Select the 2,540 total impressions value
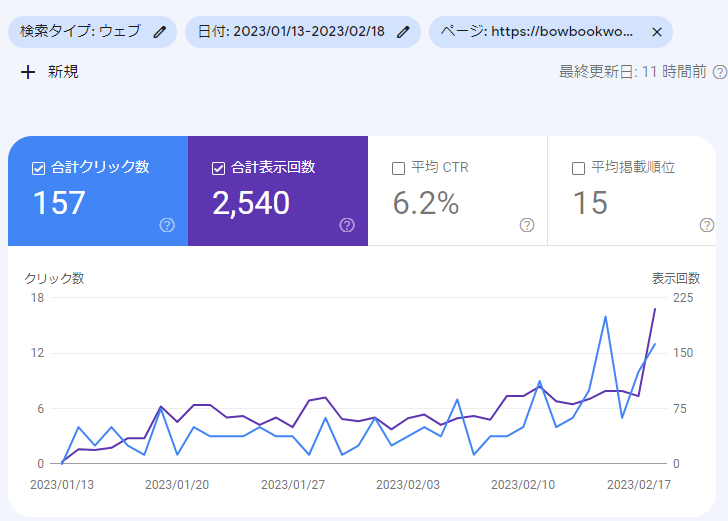Viewport: 728px width, 521px height. coord(251,203)
